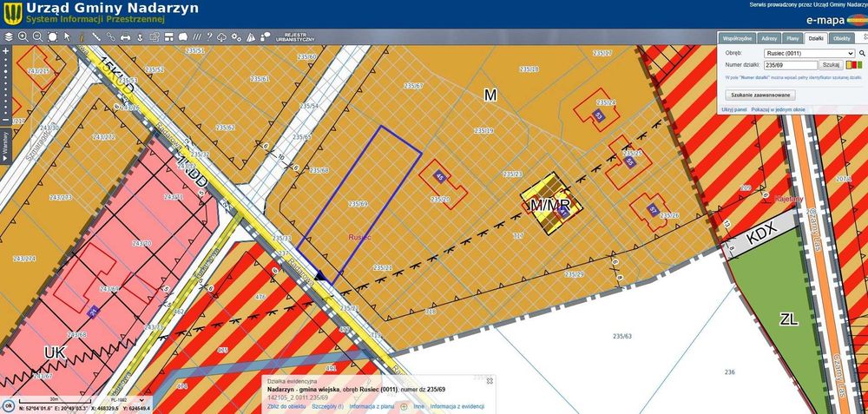
Task: Click the user speech bubble icon
Action: (265, 37)
